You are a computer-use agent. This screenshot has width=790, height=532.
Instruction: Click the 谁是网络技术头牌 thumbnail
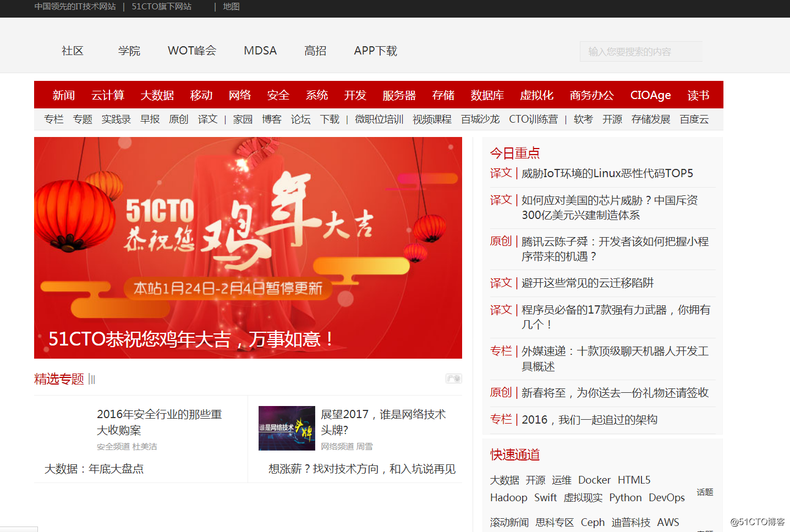coord(287,428)
